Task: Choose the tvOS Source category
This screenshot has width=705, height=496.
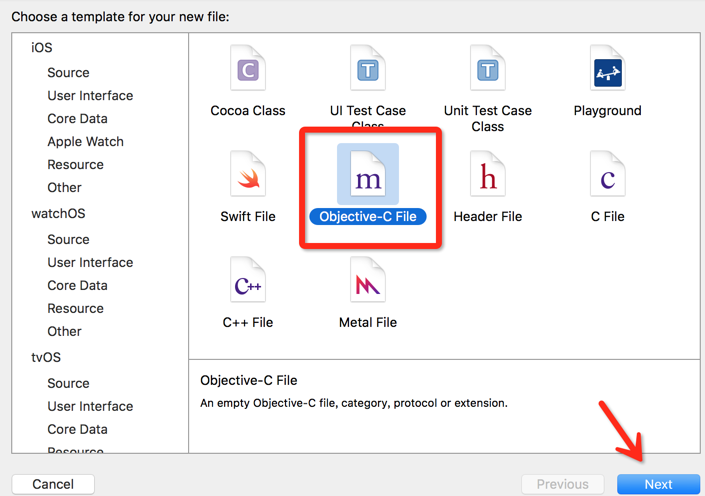Action: (x=68, y=384)
